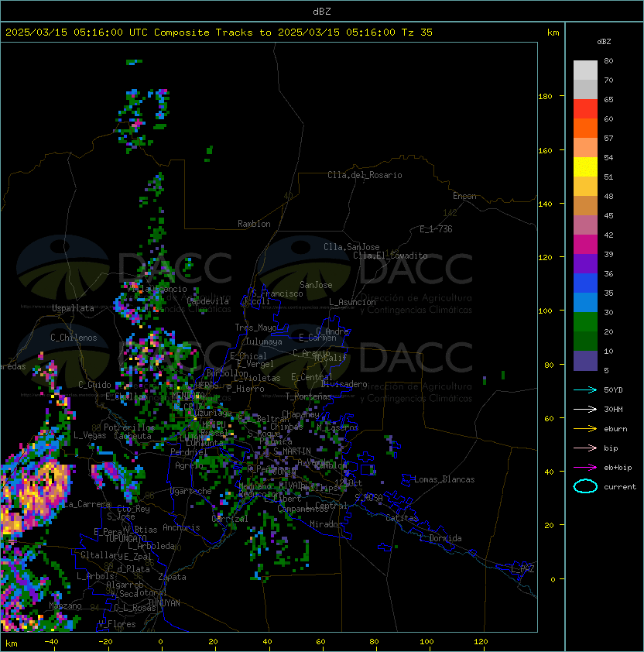Click the Clla.del_Rosario map label
Viewport: 644px width, 652px height.
click(365, 175)
